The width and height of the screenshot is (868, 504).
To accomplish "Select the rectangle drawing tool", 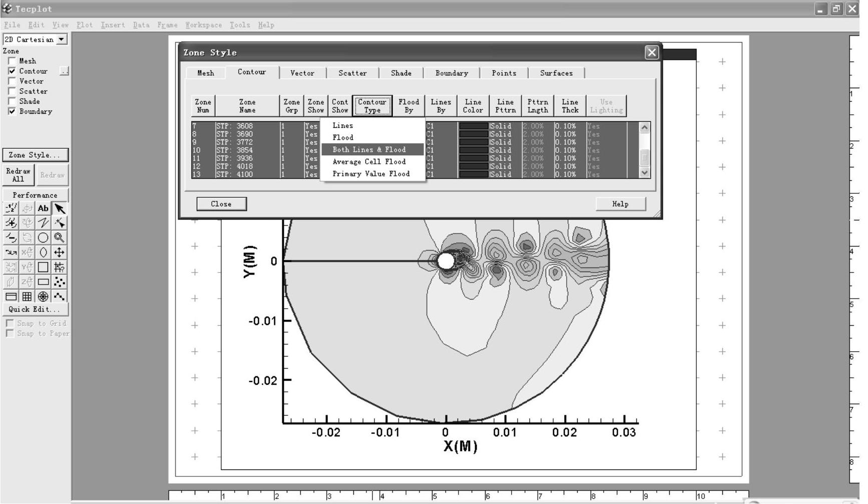I will pos(43,282).
